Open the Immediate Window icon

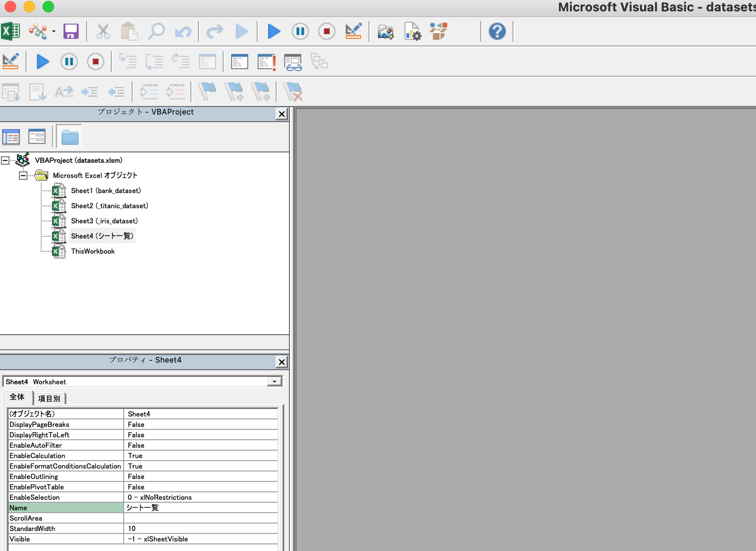pyautogui.click(x=240, y=62)
